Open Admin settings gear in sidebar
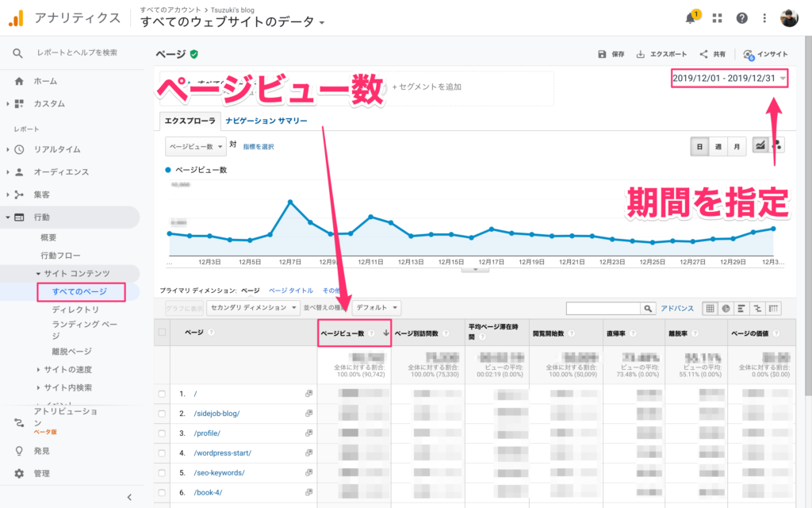This screenshot has width=812, height=508. [x=19, y=474]
